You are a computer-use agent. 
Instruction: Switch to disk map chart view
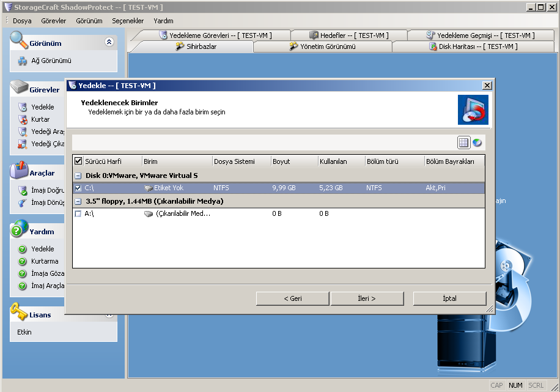tap(477, 143)
